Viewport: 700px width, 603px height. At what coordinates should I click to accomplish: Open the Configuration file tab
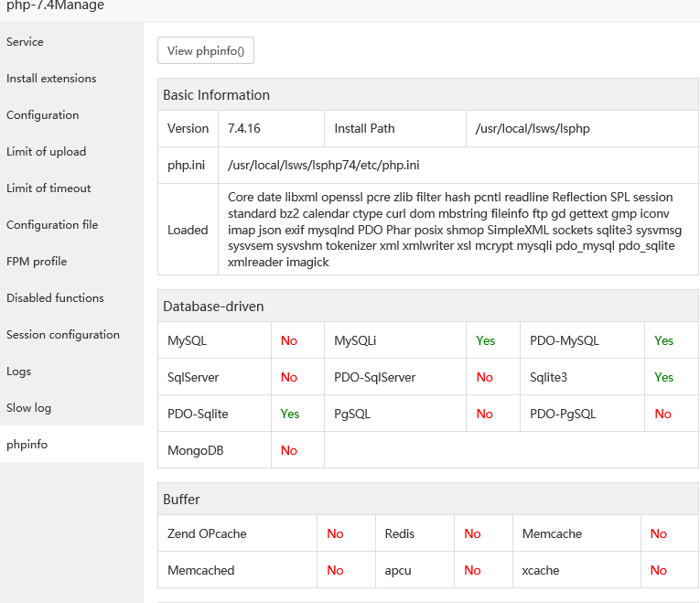(x=52, y=225)
